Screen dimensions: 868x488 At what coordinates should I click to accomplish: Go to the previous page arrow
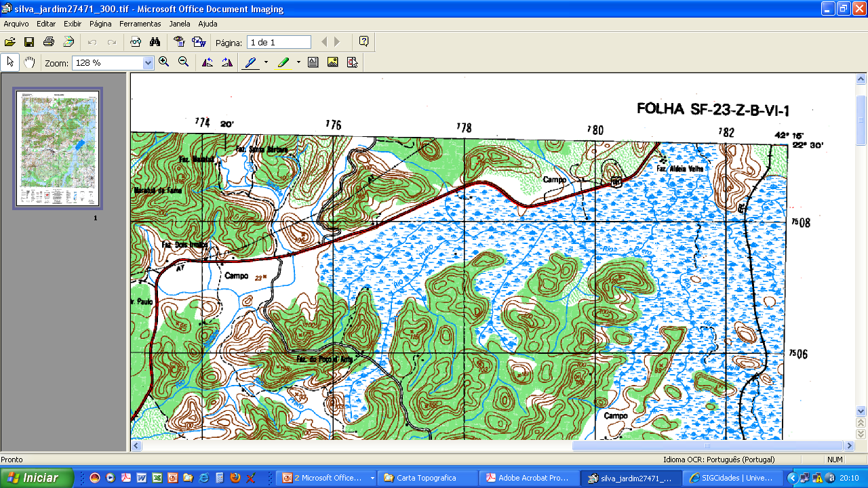pos(324,42)
